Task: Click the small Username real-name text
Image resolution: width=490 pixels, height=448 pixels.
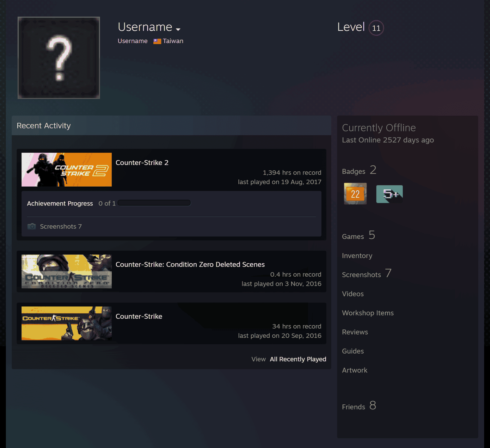Action: [132, 41]
